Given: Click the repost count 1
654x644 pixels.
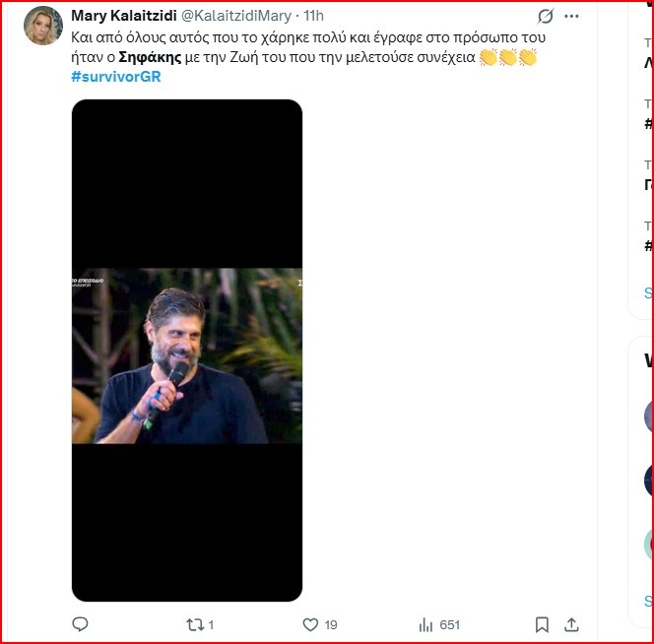Looking at the screenshot, I should point(211,624).
